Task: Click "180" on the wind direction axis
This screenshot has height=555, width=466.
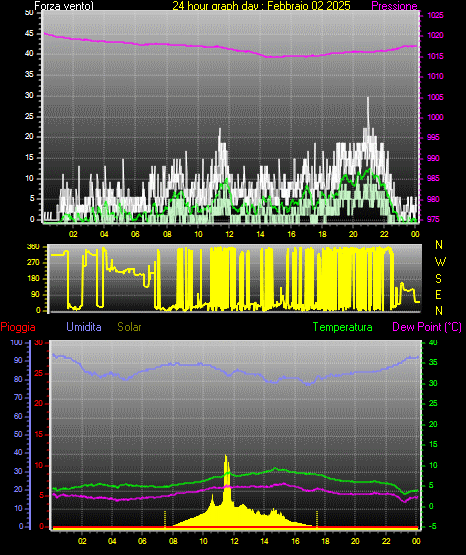Action: coord(33,279)
